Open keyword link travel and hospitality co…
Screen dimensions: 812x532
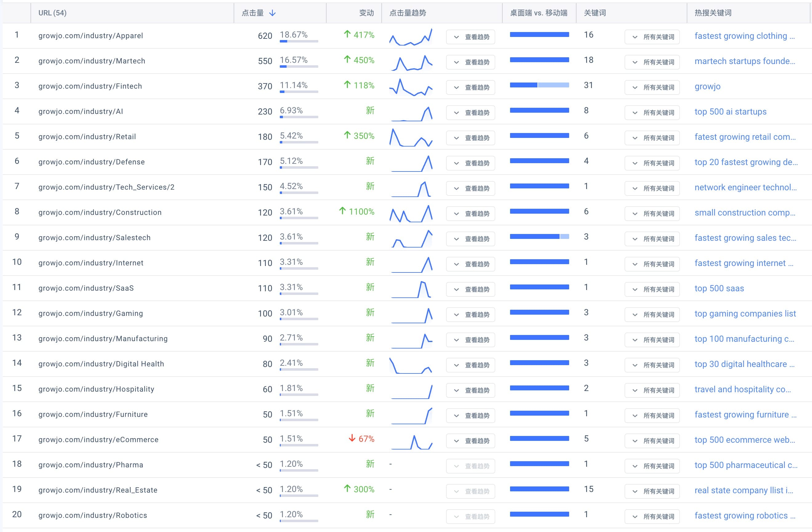pos(743,389)
